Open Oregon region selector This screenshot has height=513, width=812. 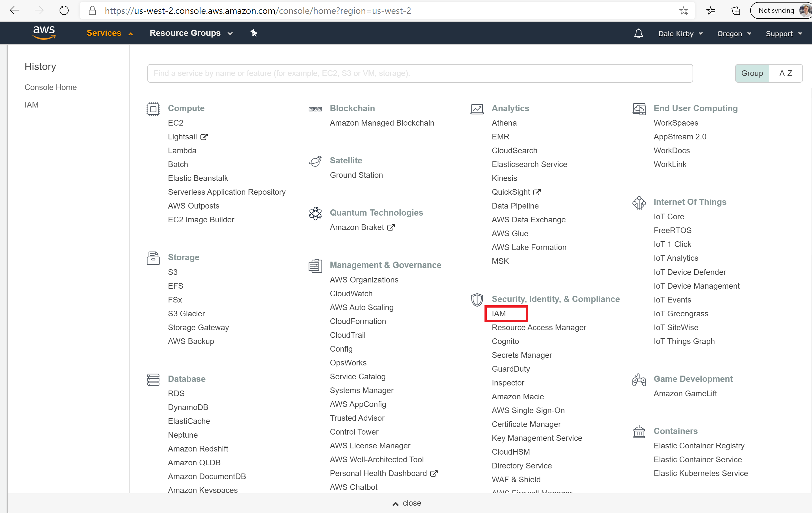(x=734, y=33)
